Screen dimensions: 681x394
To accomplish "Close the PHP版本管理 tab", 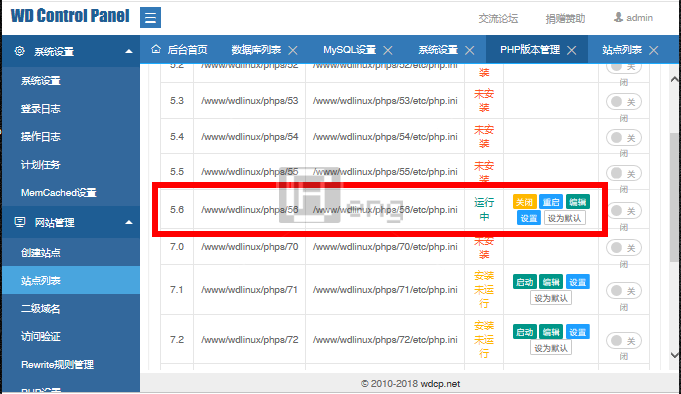I will (x=572, y=50).
